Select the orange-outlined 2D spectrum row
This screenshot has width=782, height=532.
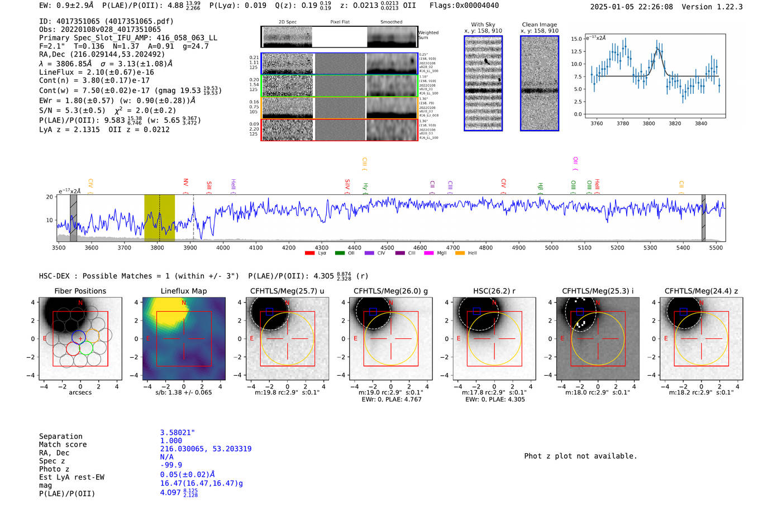[x=340, y=108]
